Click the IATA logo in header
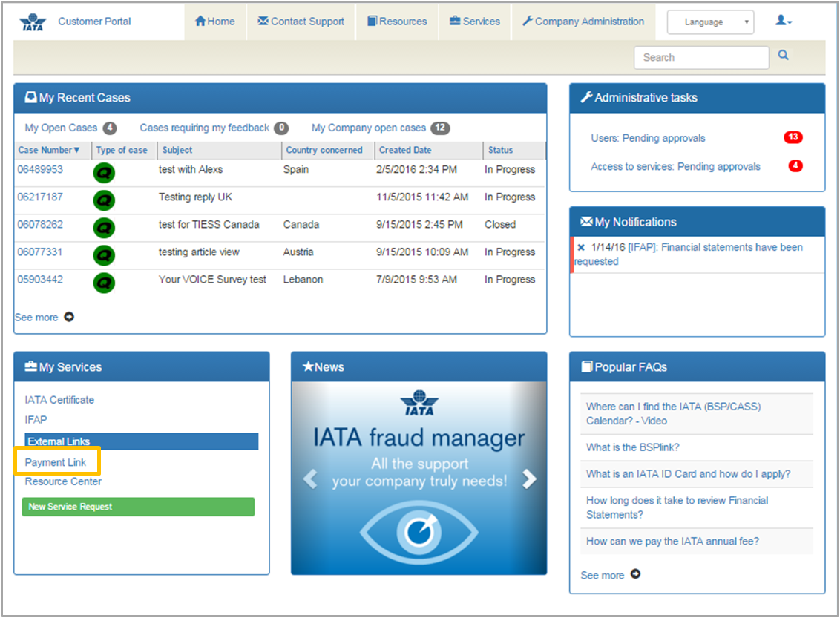 (x=33, y=22)
